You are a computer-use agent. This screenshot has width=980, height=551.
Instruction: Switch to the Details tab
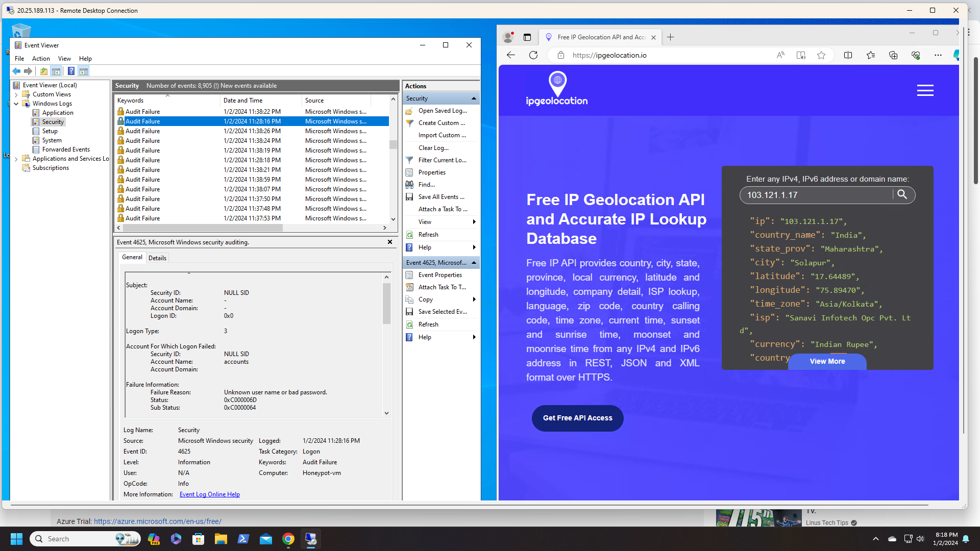click(x=157, y=258)
